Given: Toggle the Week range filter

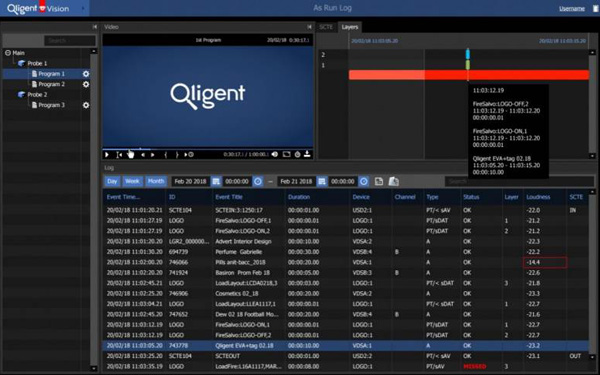Looking at the screenshot, I should 132,181.
